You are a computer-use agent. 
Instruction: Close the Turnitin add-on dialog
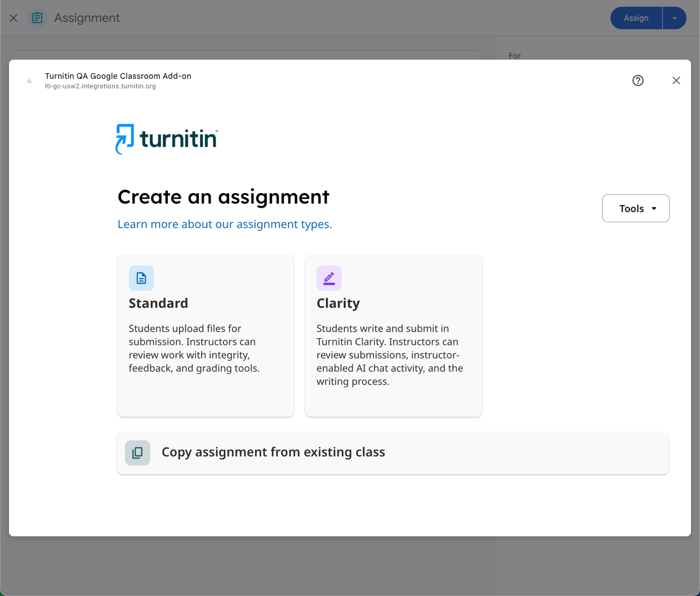[676, 80]
